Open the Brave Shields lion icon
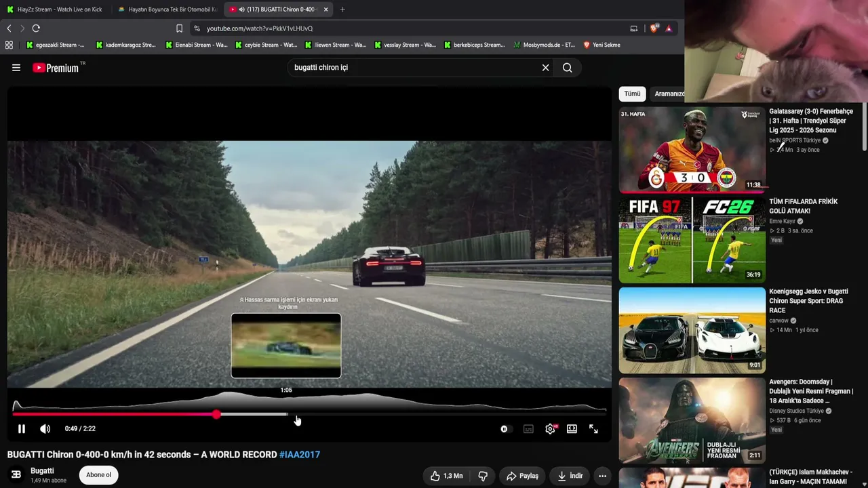The width and height of the screenshot is (868, 488). tap(654, 28)
